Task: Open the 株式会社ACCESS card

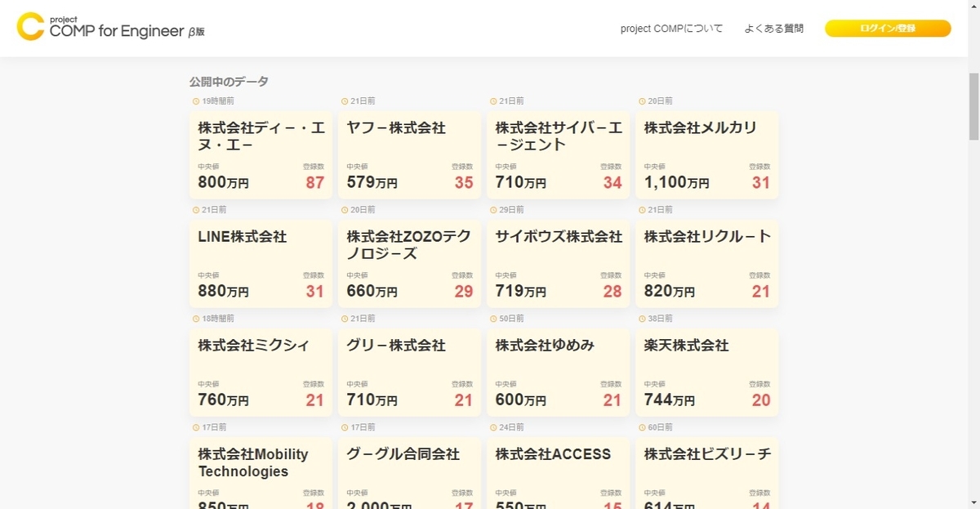Action: pos(558,473)
